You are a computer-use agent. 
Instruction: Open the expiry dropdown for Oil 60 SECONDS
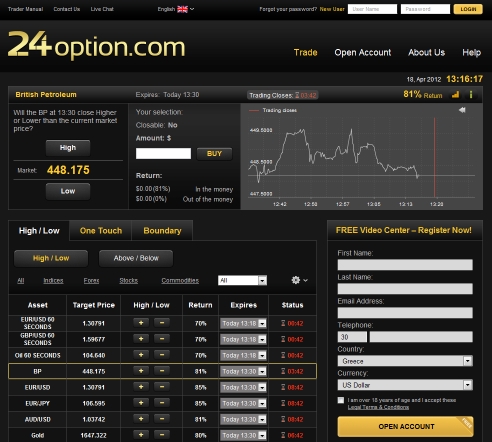pyautogui.click(x=243, y=355)
